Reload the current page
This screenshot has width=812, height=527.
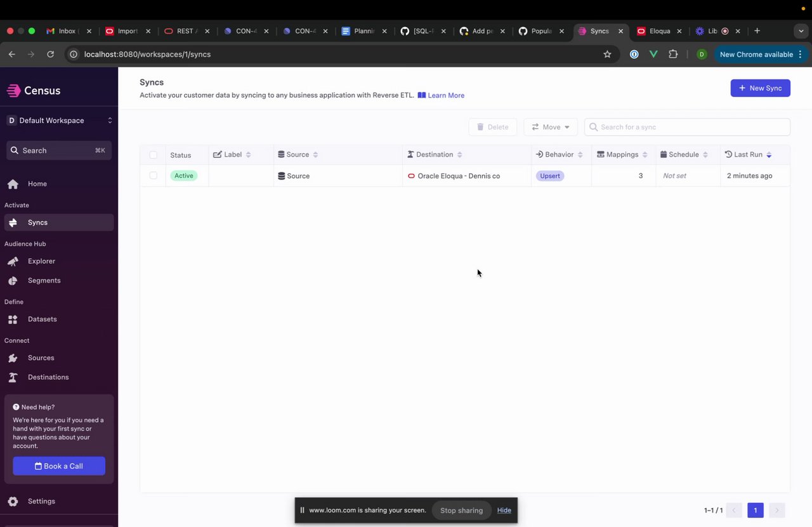tap(51, 55)
